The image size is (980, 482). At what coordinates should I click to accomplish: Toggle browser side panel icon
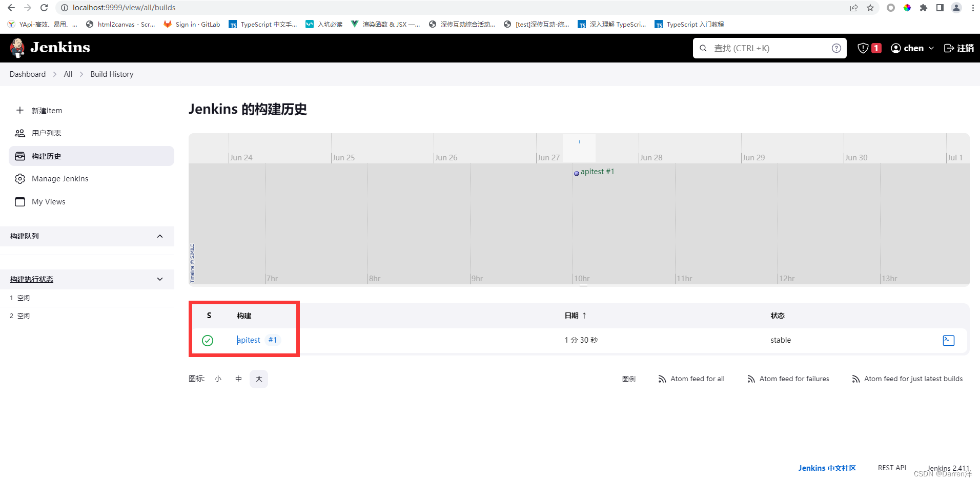940,8
